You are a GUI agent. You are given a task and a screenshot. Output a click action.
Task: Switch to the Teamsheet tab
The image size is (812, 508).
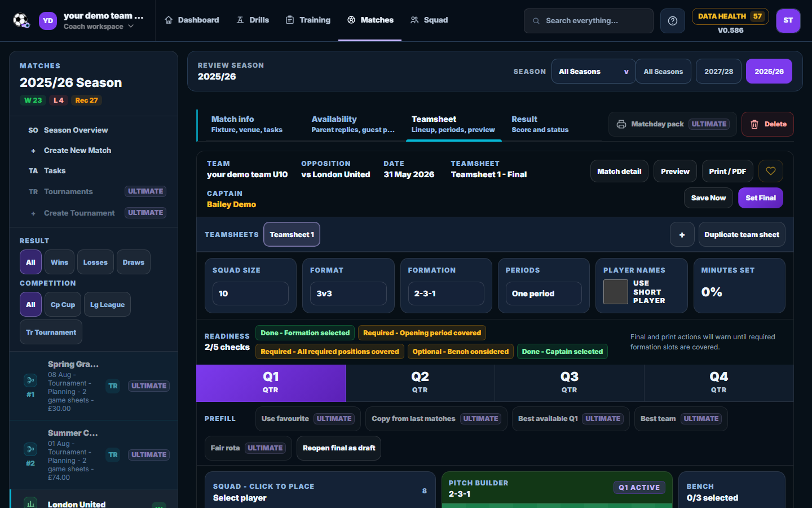click(453, 124)
